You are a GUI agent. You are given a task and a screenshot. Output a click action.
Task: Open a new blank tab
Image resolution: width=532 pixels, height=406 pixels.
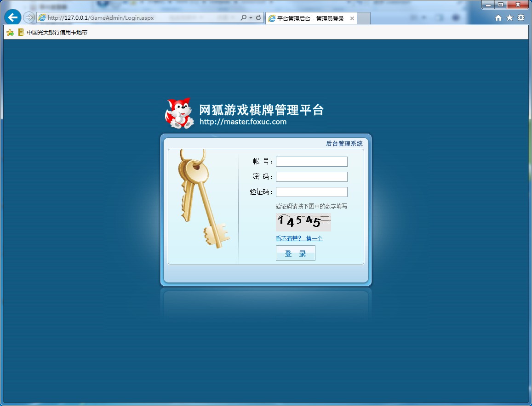364,18
